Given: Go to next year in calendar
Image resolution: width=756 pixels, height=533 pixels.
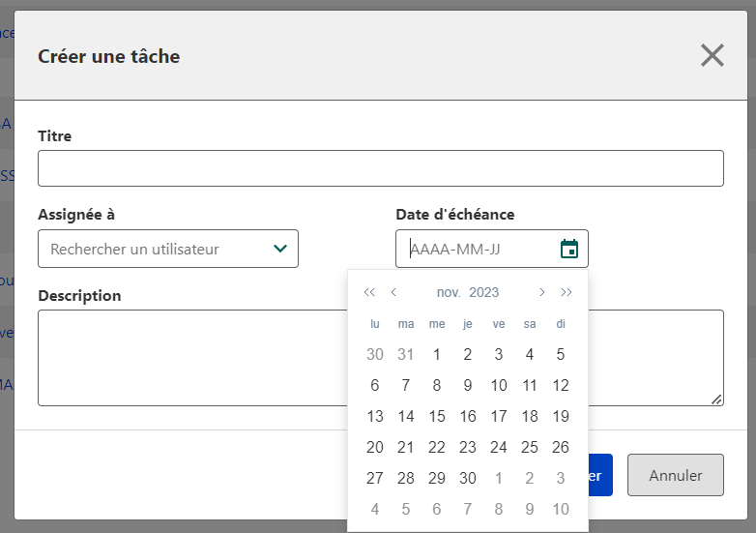Looking at the screenshot, I should [567, 292].
